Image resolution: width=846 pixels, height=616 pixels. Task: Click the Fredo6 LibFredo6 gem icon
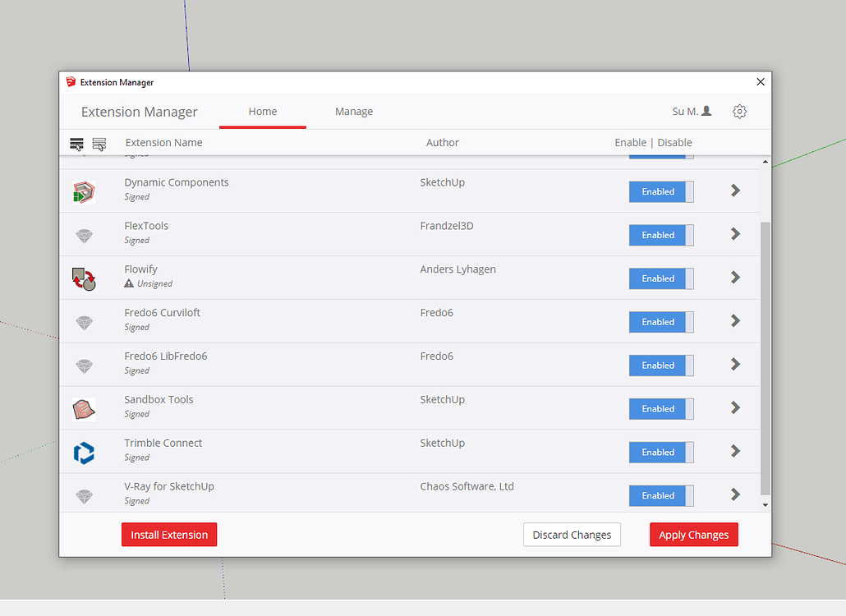(84, 366)
